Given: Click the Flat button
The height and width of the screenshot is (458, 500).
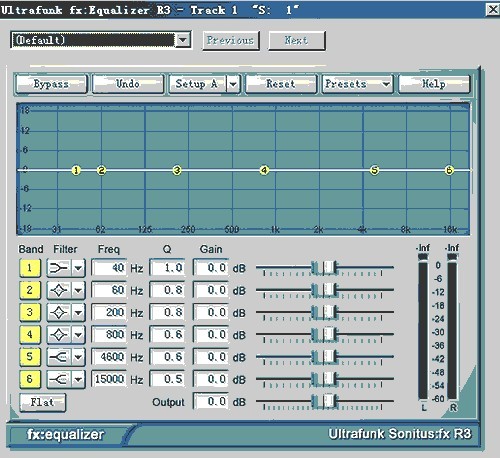Looking at the screenshot, I should point(42,402).
